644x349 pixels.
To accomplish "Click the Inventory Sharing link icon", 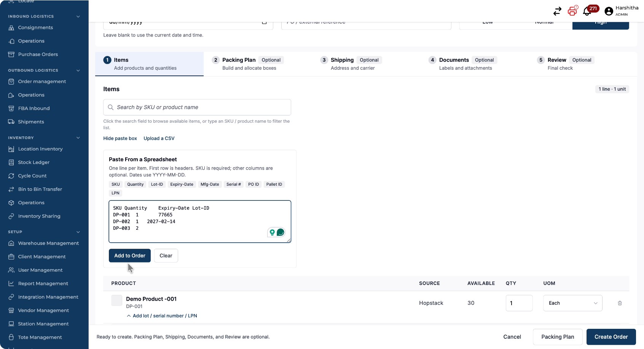I will 11,216.
